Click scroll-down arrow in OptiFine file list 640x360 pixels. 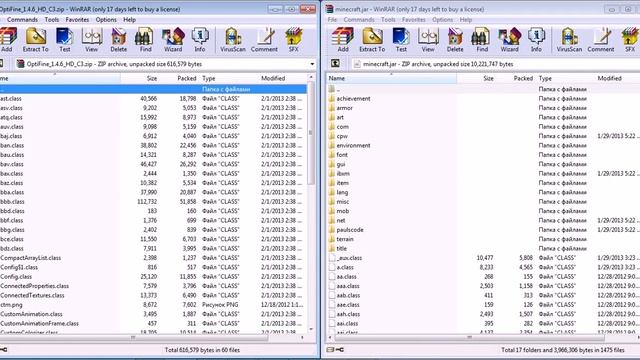[311, 329]
